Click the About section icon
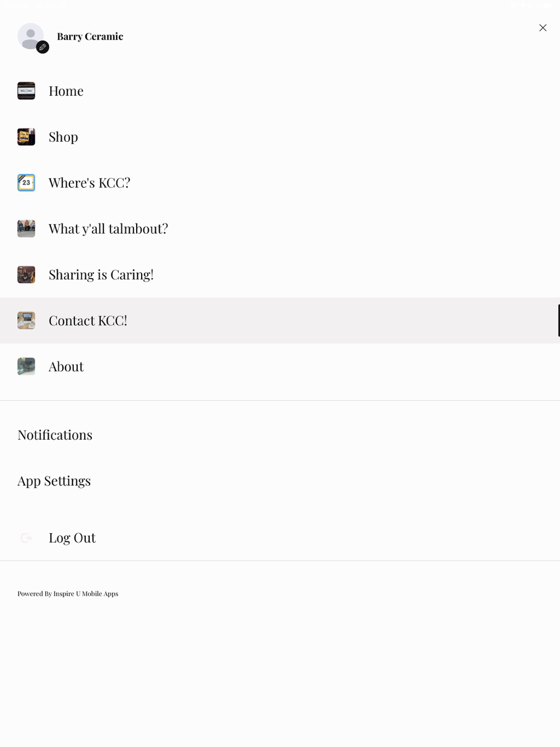Screen dimensions: 560x747 [x=26, y=366]
